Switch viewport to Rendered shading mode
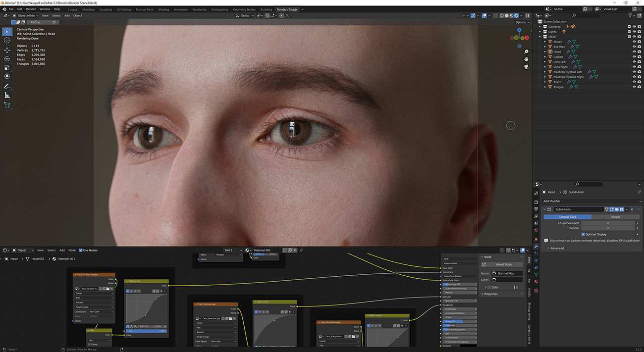The width and height of the screenshot is (644, 352). [517, 15]
